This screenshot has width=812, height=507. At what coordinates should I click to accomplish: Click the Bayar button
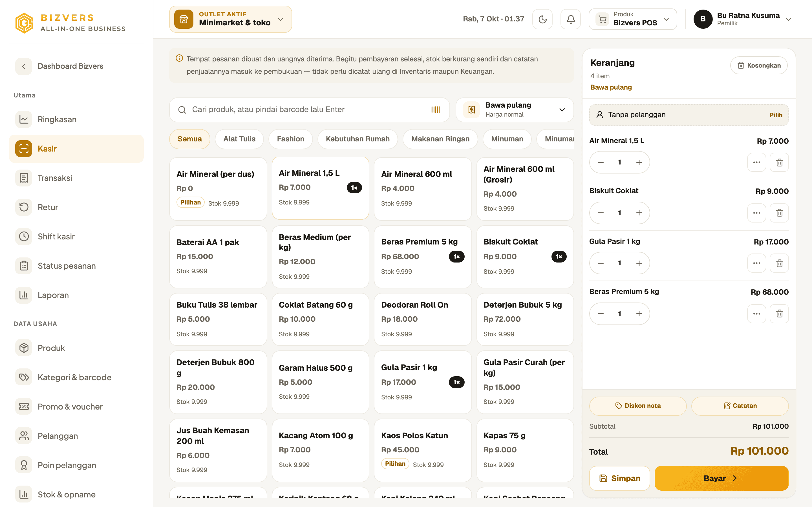click(x=721, y=478)
